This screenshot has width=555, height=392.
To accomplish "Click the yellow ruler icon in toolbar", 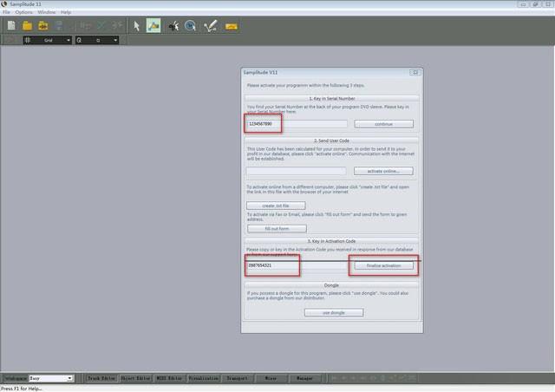I will [232, 26].
